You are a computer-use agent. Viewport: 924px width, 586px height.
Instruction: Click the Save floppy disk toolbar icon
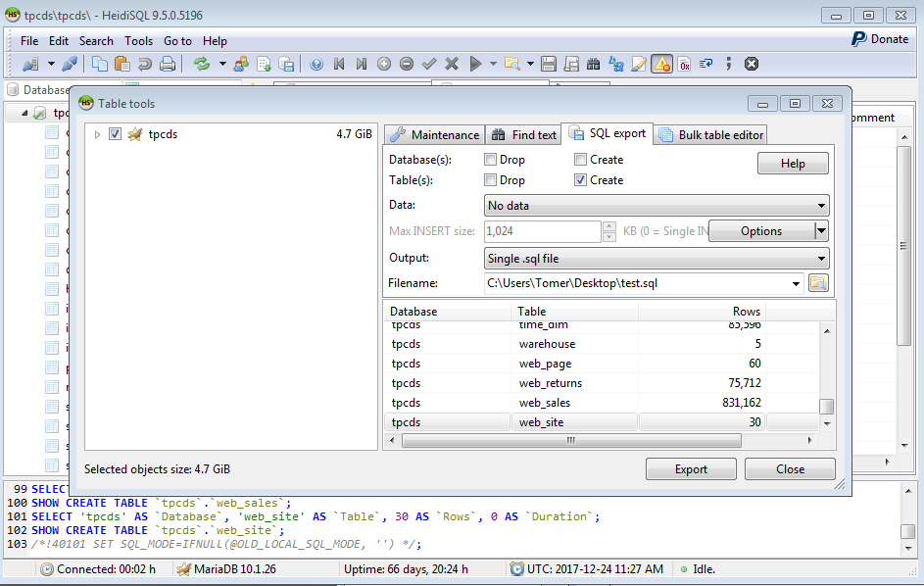pyautogui.click(x=549, y=64)
